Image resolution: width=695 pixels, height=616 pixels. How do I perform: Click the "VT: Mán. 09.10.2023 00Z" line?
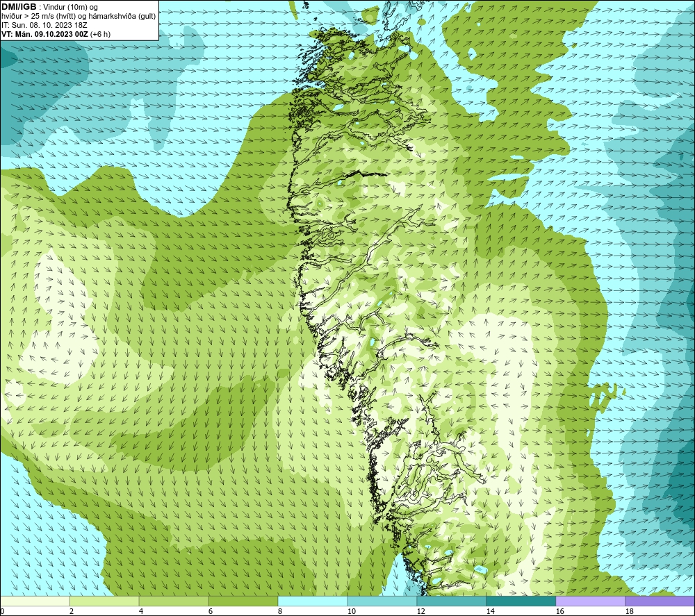point(44,34)
